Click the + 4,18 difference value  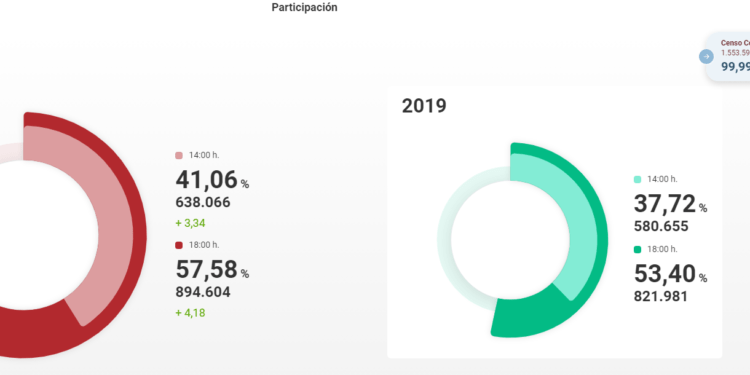(x=190, y=313)
